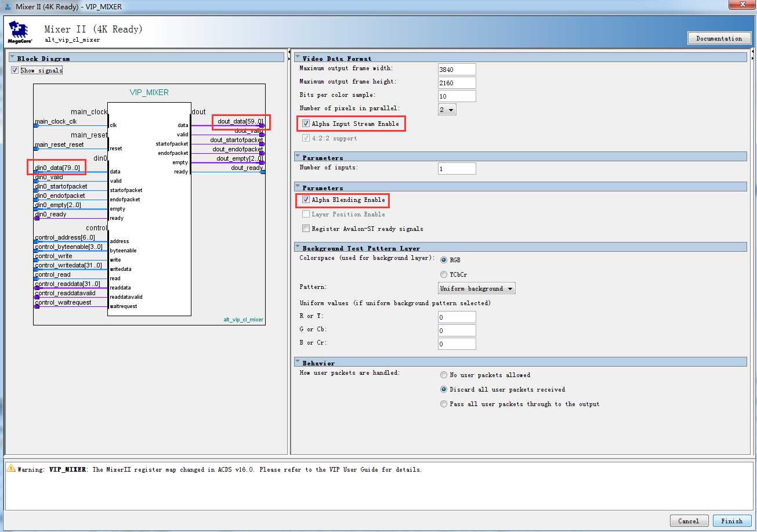The height and width of the screenshot is (532, 757).
Task: Click the main_clock_clk signal label
Action: coord(56,121)
